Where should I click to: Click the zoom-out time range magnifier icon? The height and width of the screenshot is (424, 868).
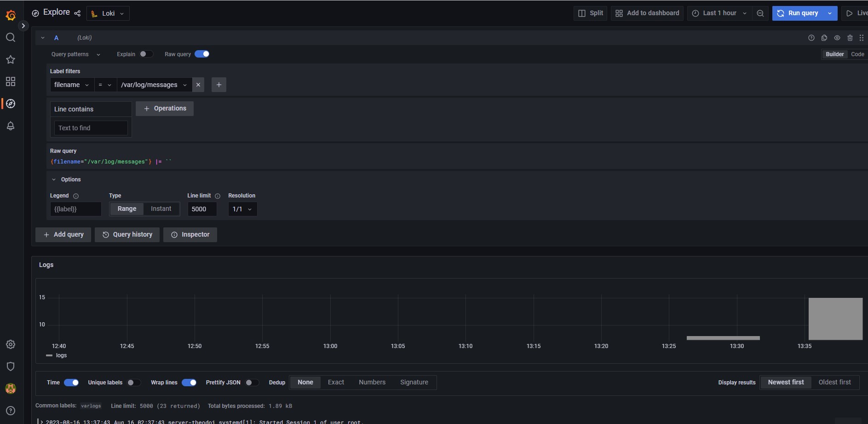click(760, 13)
